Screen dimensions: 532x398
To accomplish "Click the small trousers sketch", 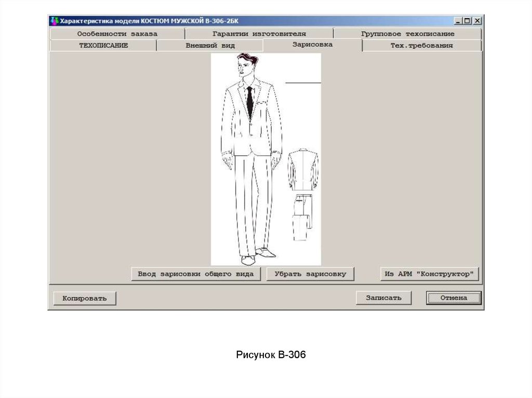I will pos(301,217).
